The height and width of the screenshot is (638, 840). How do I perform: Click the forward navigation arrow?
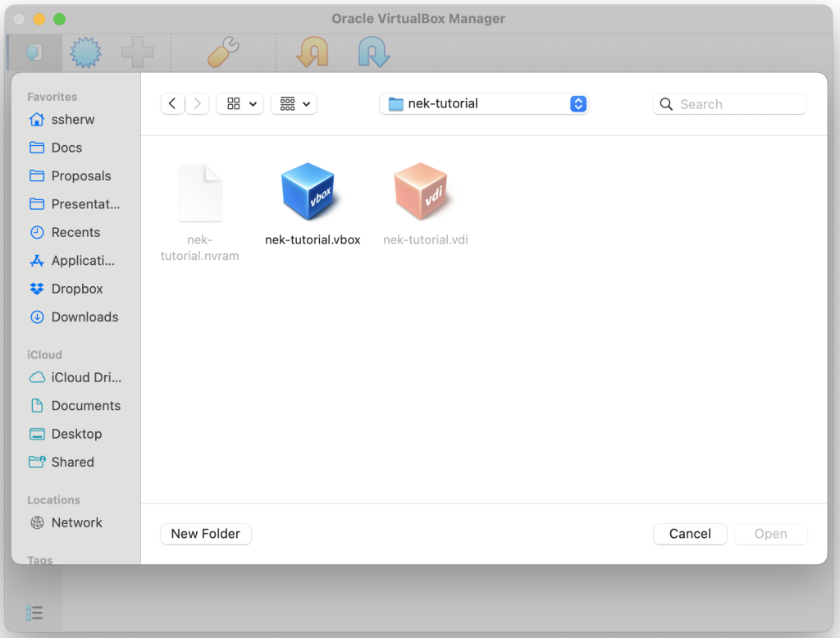pyautogui.click(x=197, y=103)
